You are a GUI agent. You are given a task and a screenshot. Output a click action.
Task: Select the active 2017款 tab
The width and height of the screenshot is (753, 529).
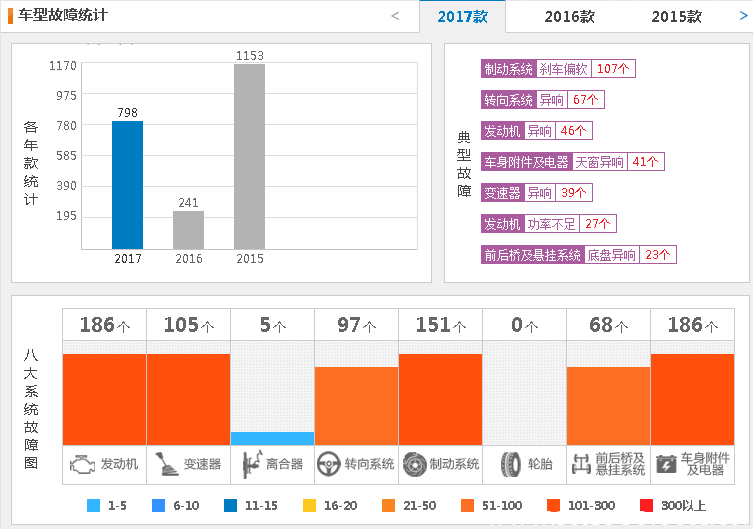click(462, 17)
